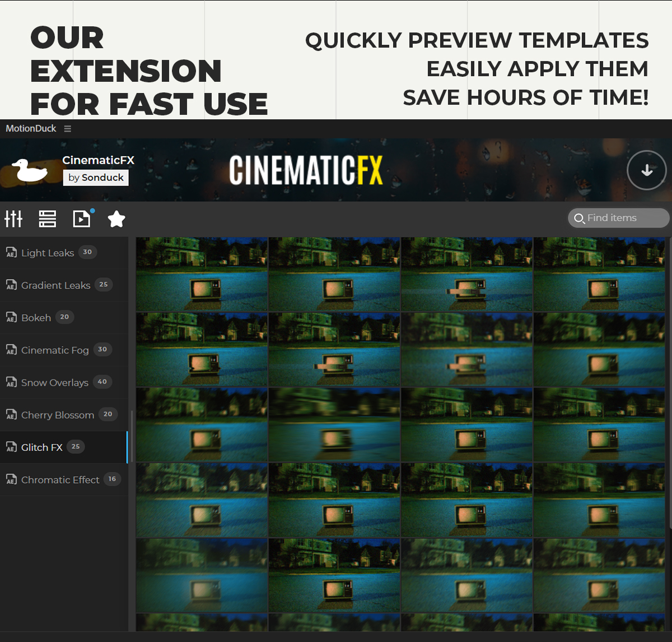Show favorites with the star icon
Image resolution: width=672 pixels, height=642 pixels.
point(116,219)
